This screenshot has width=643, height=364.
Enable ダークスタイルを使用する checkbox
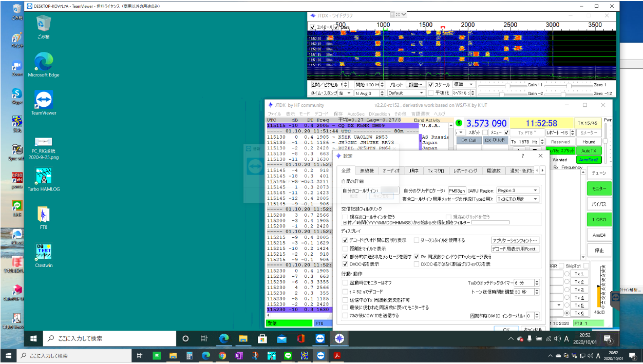[417, 240]
